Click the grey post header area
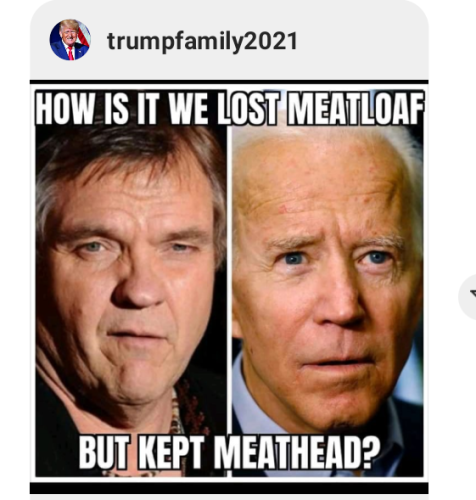This screenshot has width=476, height=500. click(x=229, y=40)
